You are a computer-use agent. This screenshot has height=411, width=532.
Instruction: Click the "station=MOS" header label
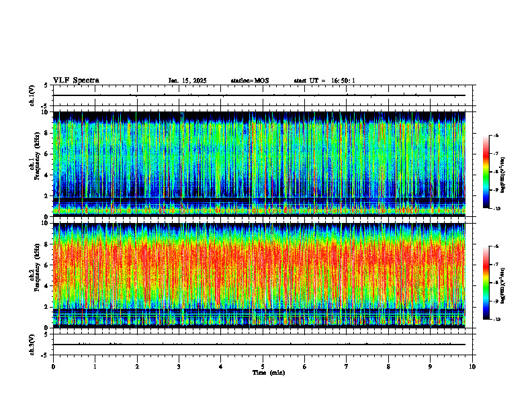tap(250, 81)
